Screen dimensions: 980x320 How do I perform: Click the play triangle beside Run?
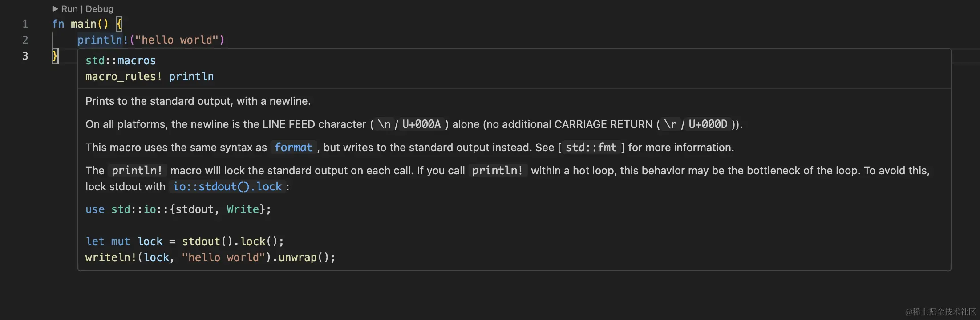(x=55, y=9)
